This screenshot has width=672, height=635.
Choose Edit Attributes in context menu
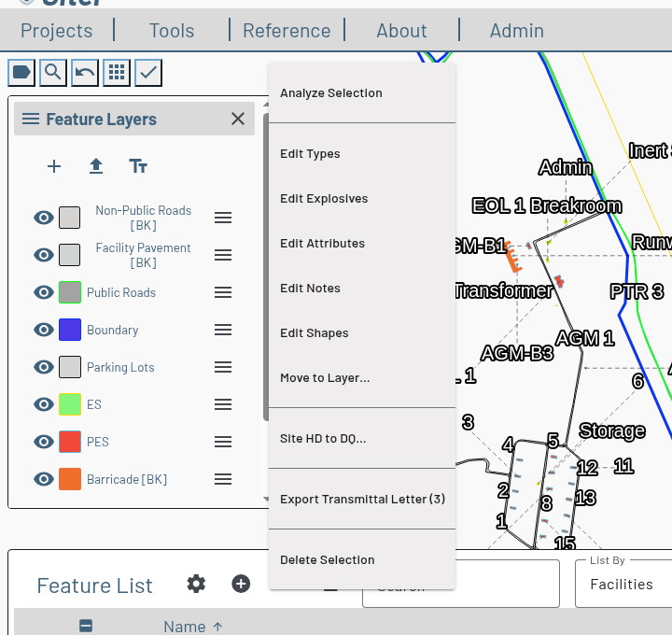click(x=362, y=243)
